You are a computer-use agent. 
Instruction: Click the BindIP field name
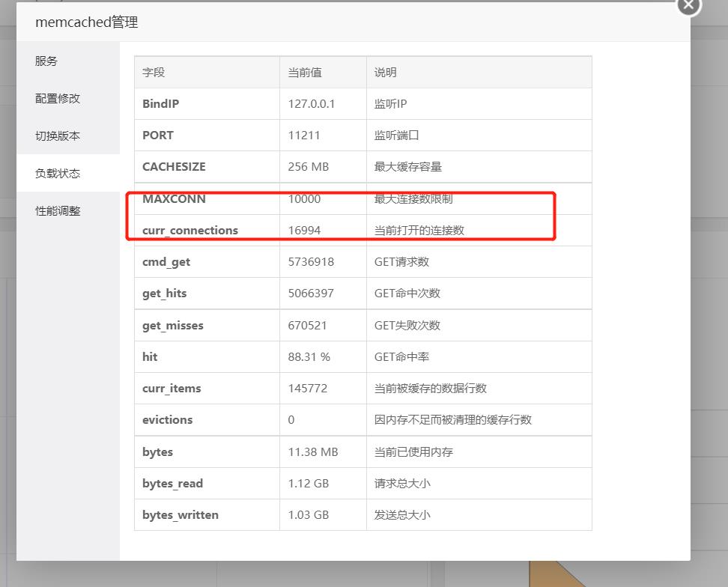[x=160, y=103]
